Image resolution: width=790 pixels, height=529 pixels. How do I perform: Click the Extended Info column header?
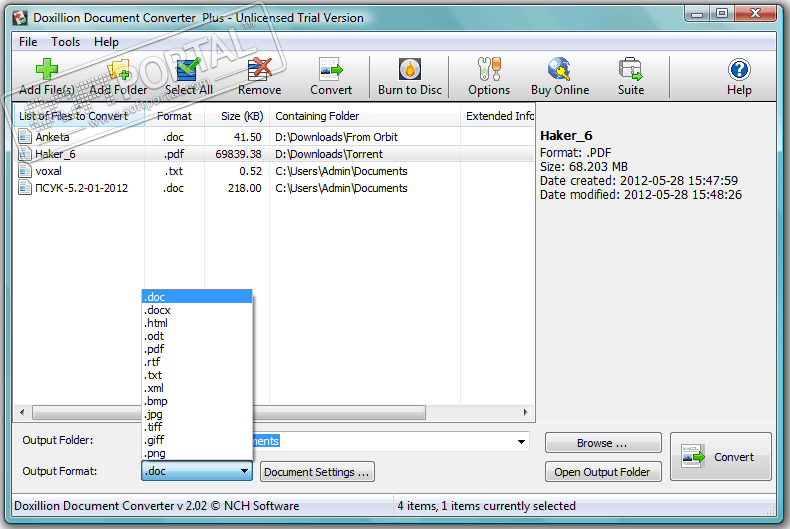click(x=497, y=116)
